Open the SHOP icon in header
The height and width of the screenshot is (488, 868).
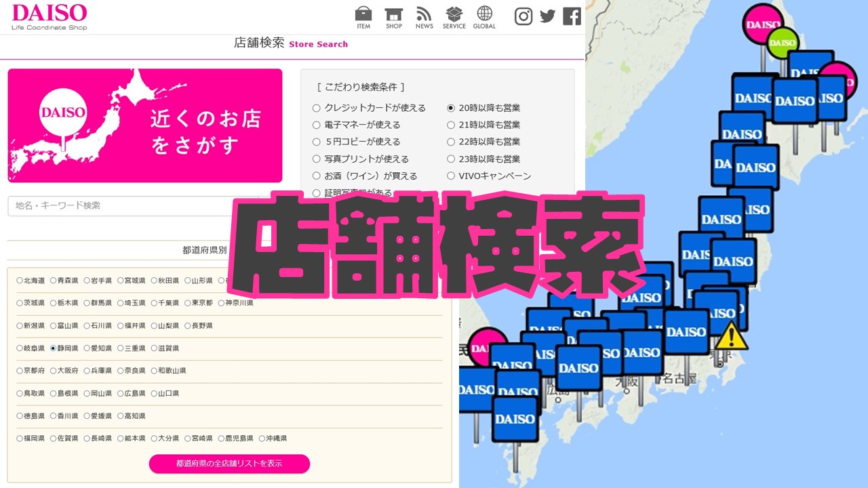394,18
